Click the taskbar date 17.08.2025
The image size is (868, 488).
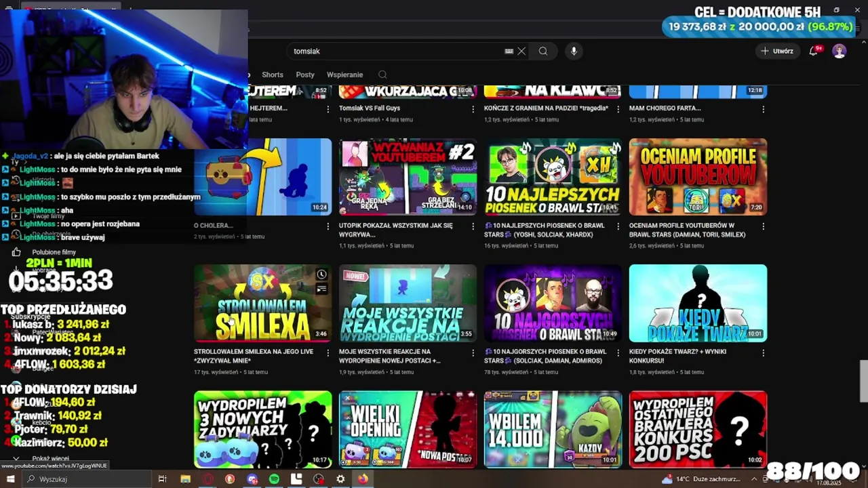[x=828, y=483]
